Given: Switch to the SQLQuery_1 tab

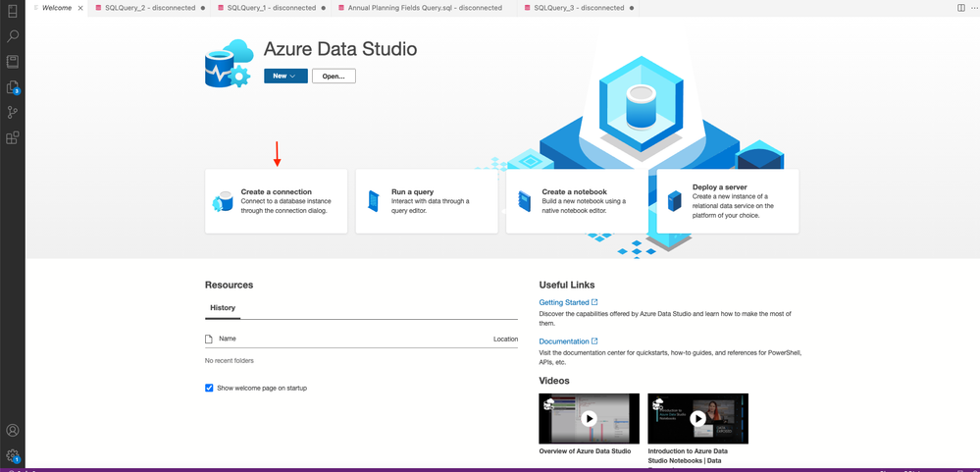Looking at the screenshot, I should coord(271,8).
